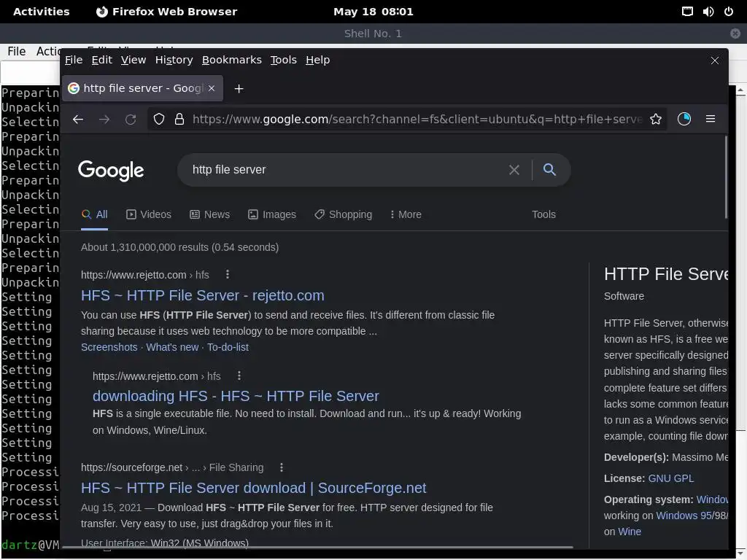Open the Firefox Help menu

point(318,60)
